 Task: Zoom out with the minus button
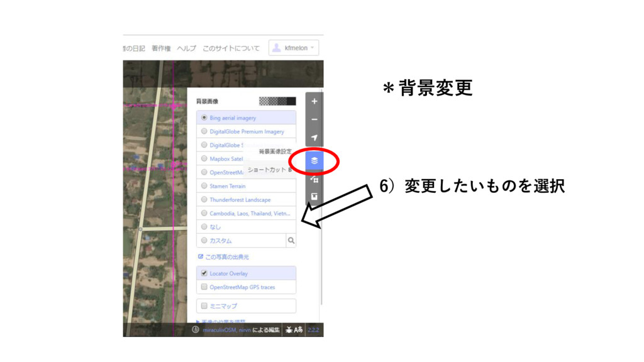314,119
